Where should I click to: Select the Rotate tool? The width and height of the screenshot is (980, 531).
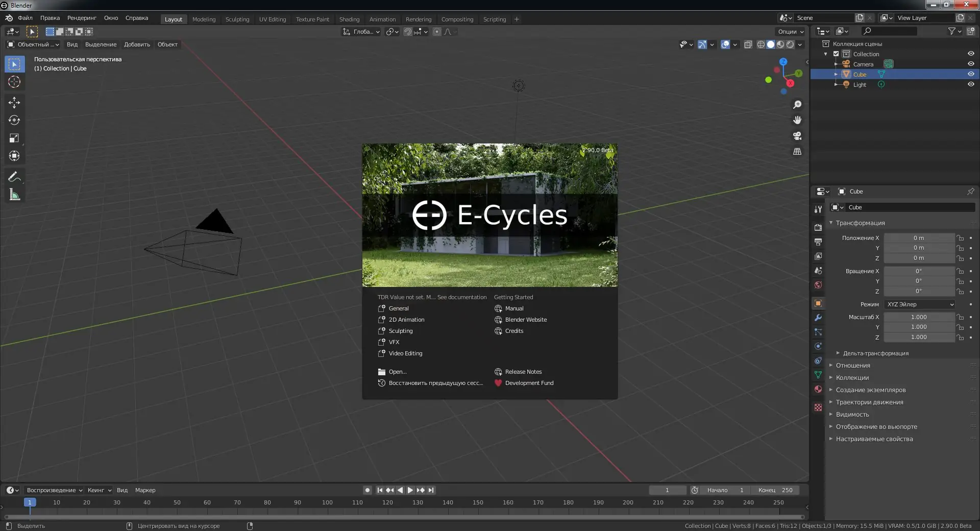[14, 120]
